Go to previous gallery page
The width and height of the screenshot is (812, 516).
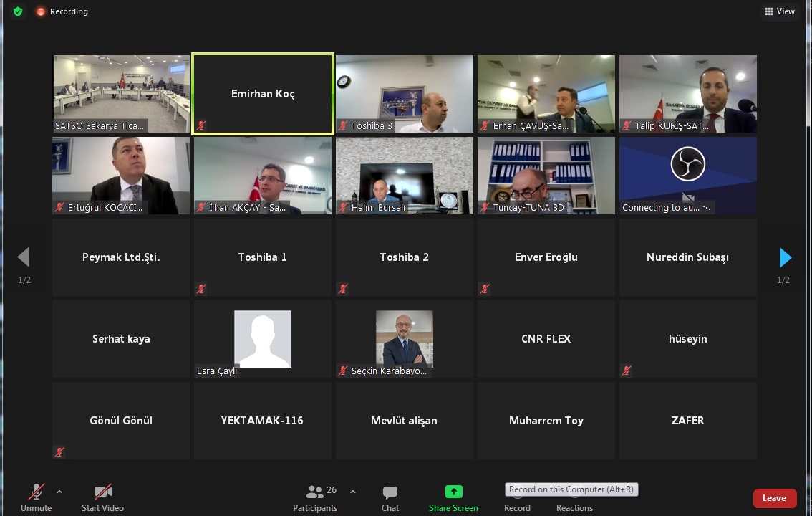point(24,257)
